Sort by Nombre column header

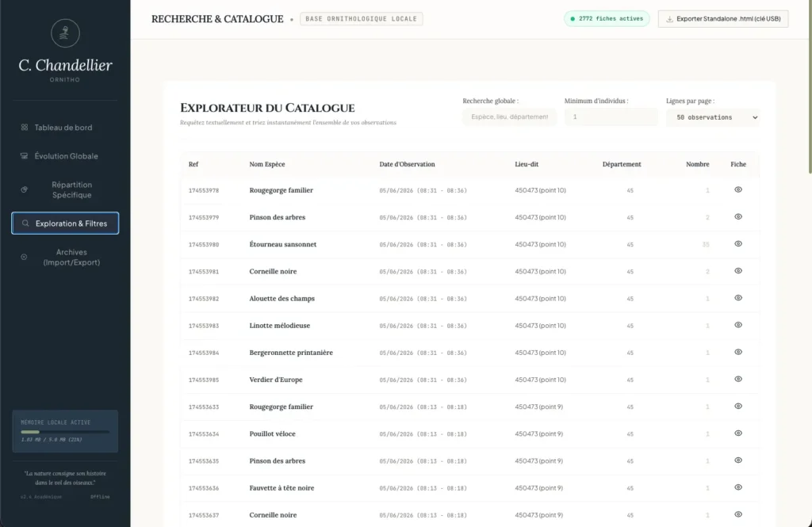point(698,164)
